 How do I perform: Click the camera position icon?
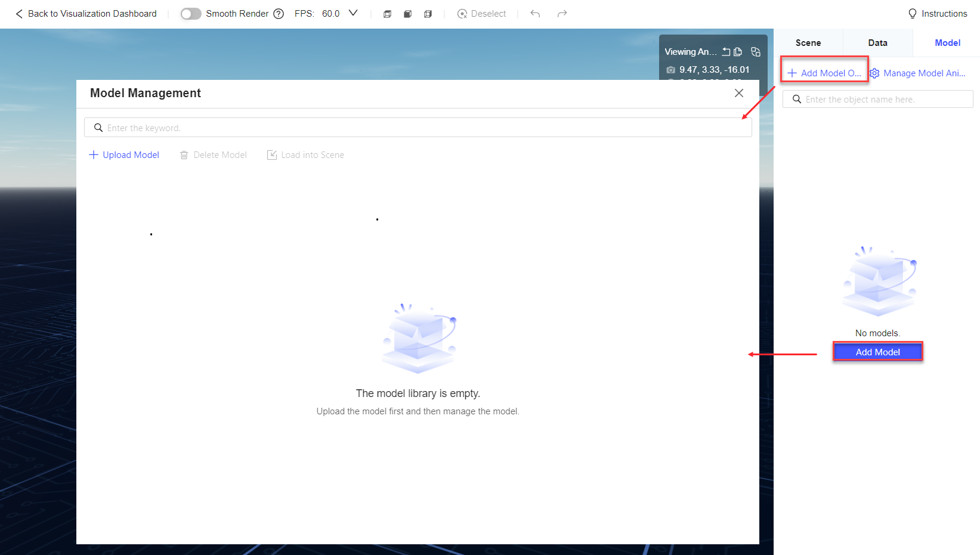[671, 70]
